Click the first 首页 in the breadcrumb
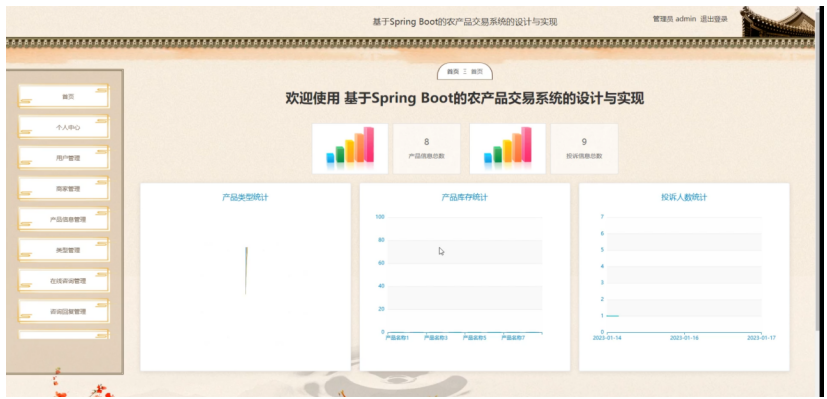The height and width of the screenshot is (399, 827). click(453, 72)
